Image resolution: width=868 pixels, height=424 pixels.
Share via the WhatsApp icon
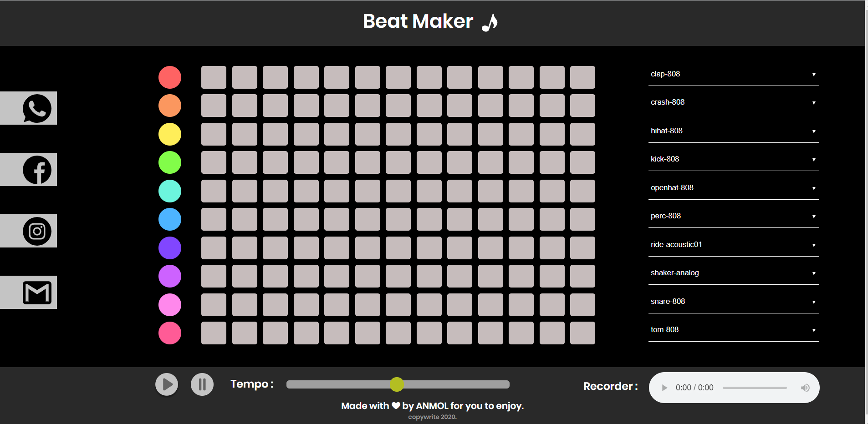[x=37, y=108]
